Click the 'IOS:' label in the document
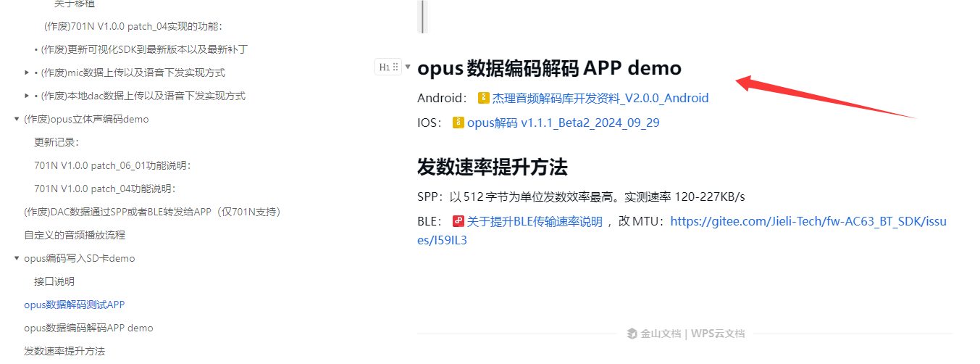 [x=430, y=123]
